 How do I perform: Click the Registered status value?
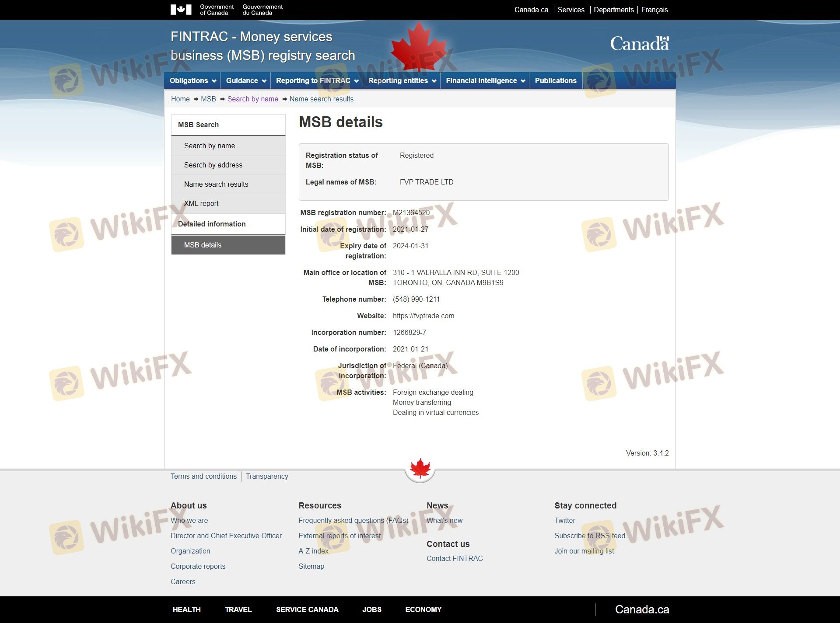tap(416, 155)
